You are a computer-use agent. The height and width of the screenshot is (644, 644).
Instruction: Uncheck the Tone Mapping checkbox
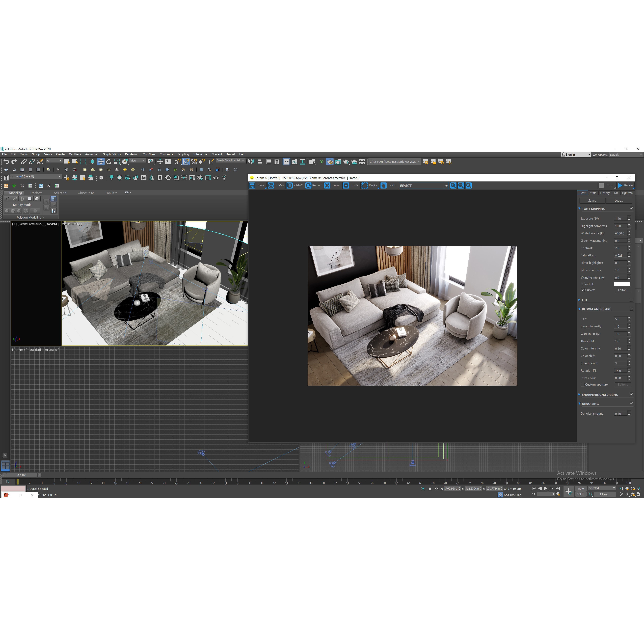(x=631, y=209)
